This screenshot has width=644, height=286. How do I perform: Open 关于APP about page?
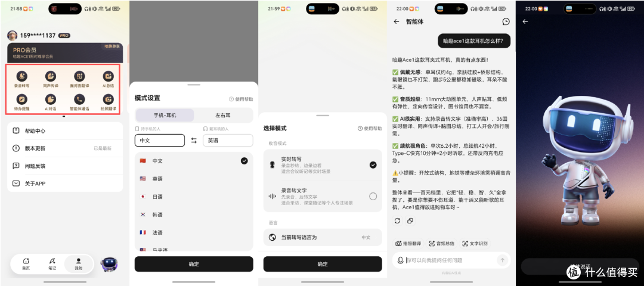(65, 184)
